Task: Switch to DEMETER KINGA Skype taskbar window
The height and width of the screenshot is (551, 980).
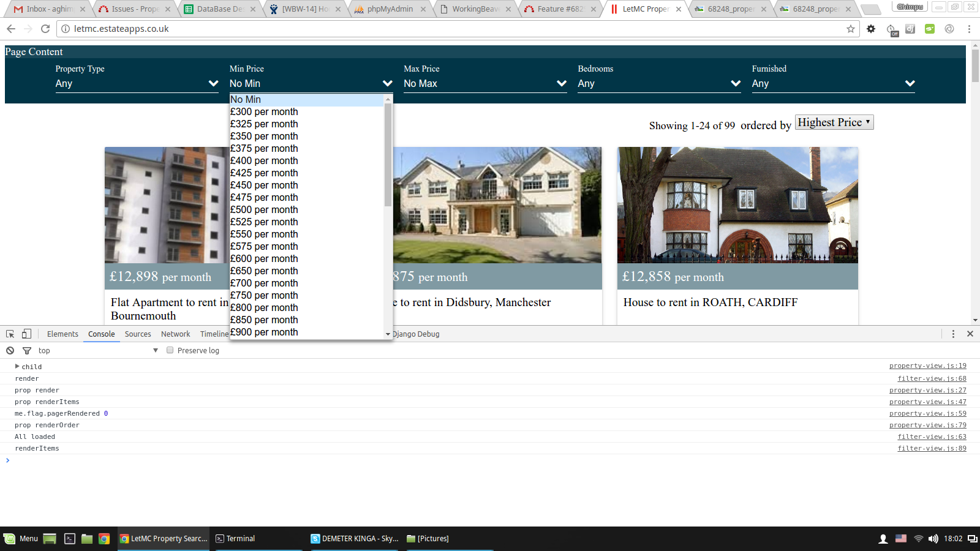Action: point(355,539)
